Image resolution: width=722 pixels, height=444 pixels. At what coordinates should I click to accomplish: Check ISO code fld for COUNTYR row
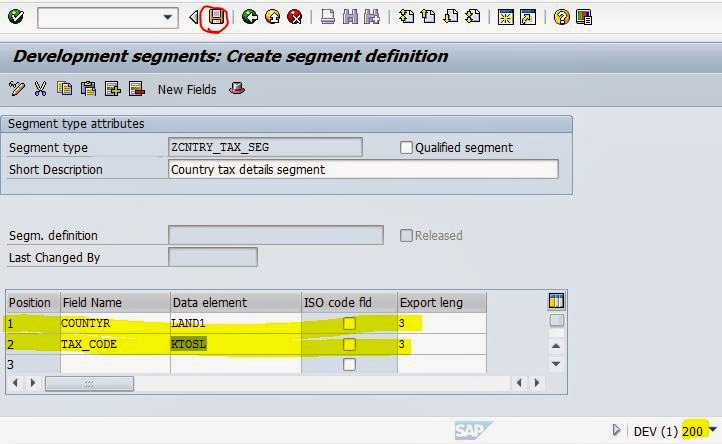(349, 323)
